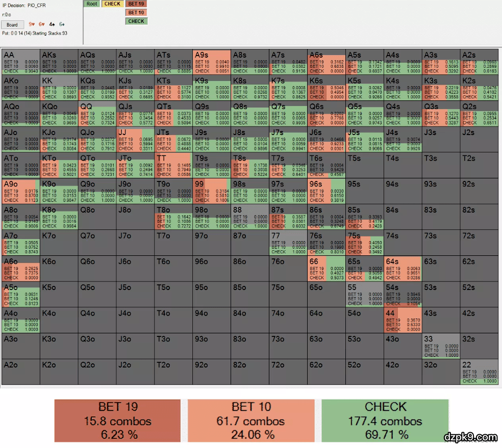Screen dimensions: 502x448
Task: Select the Root node in tree
Action: pyautogui.click(x=92, y=4)
